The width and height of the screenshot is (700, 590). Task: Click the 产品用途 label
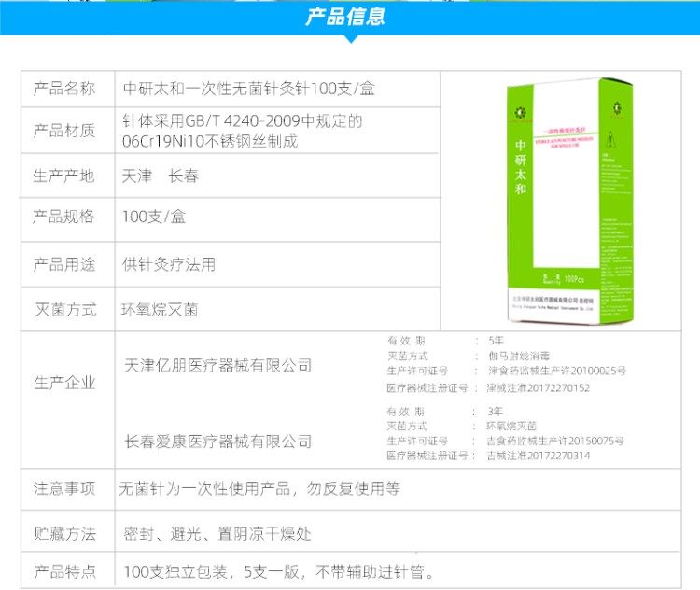[63, 264]
